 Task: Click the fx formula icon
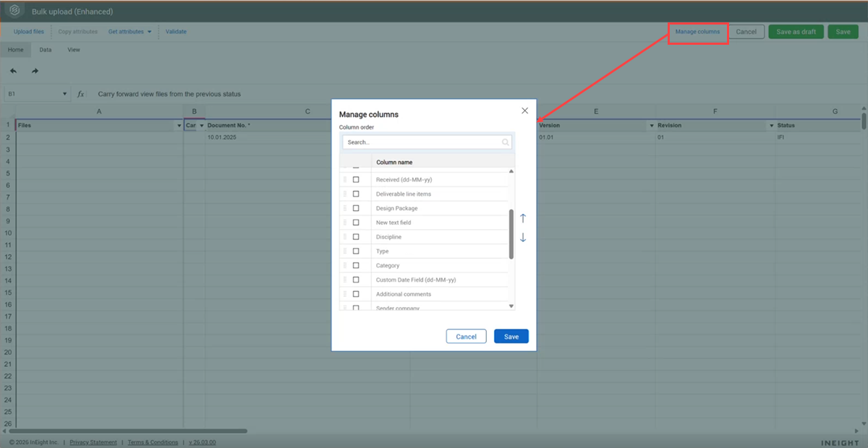tap(81, 94)
